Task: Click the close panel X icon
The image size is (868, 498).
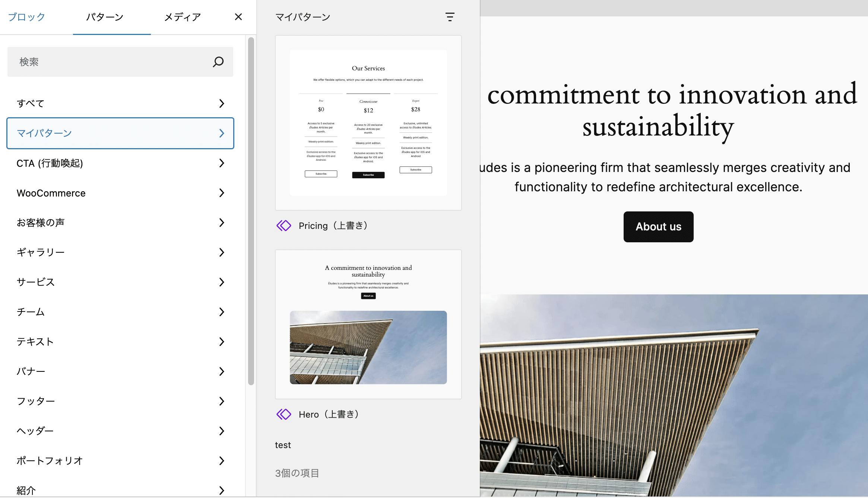Action: coord(238,17)
